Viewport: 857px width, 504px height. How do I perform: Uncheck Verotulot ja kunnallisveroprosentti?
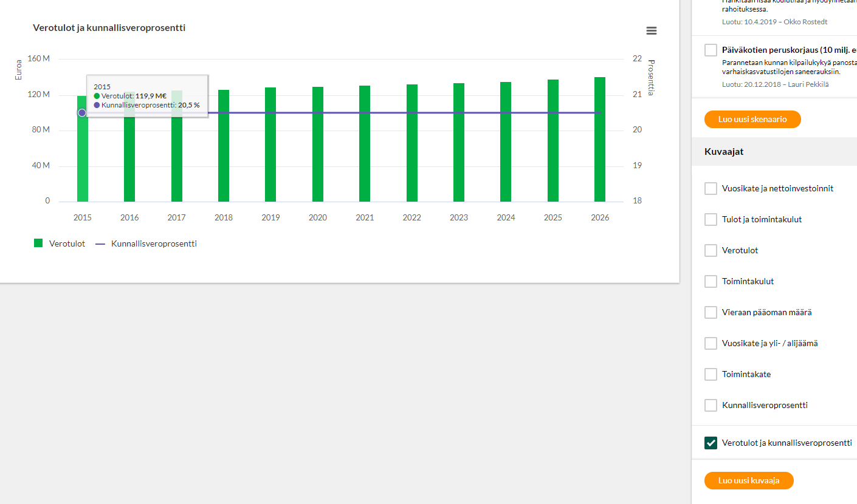click(711, 443)
